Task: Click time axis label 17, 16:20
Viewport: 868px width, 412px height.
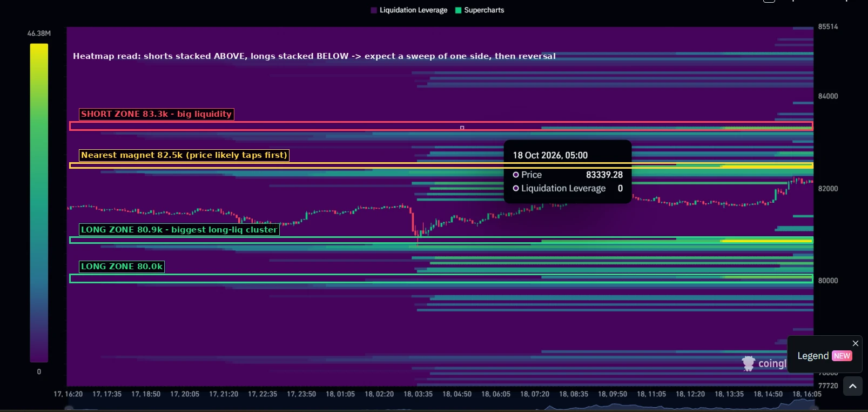Action: coord(68,394)
